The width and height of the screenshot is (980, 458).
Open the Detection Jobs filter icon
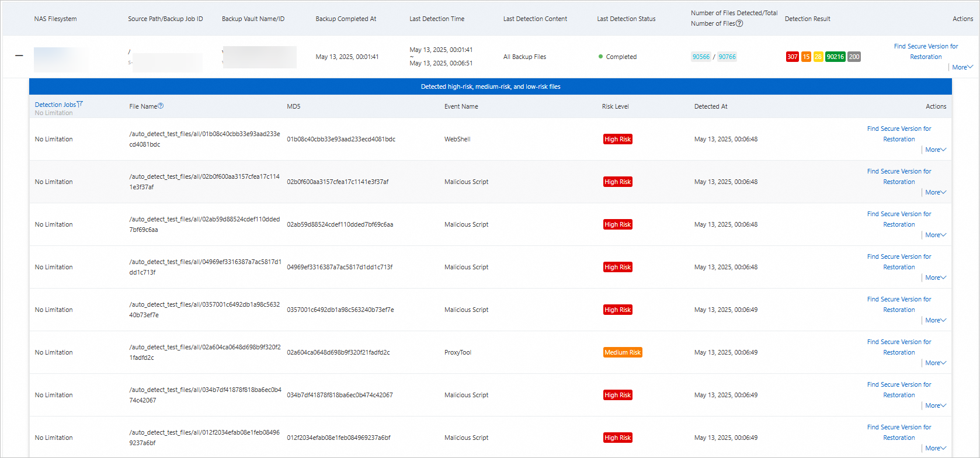coord(80,105)
